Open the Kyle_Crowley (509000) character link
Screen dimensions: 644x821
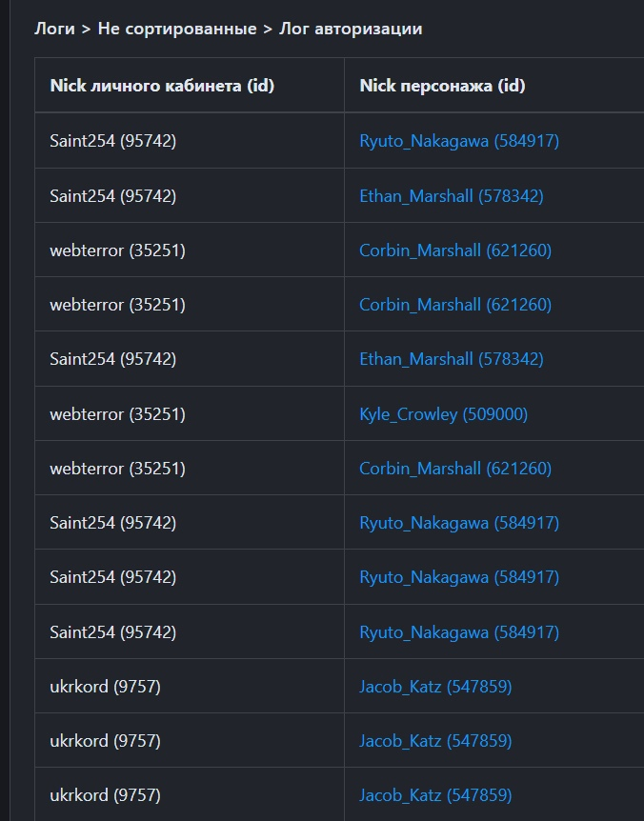443,414
